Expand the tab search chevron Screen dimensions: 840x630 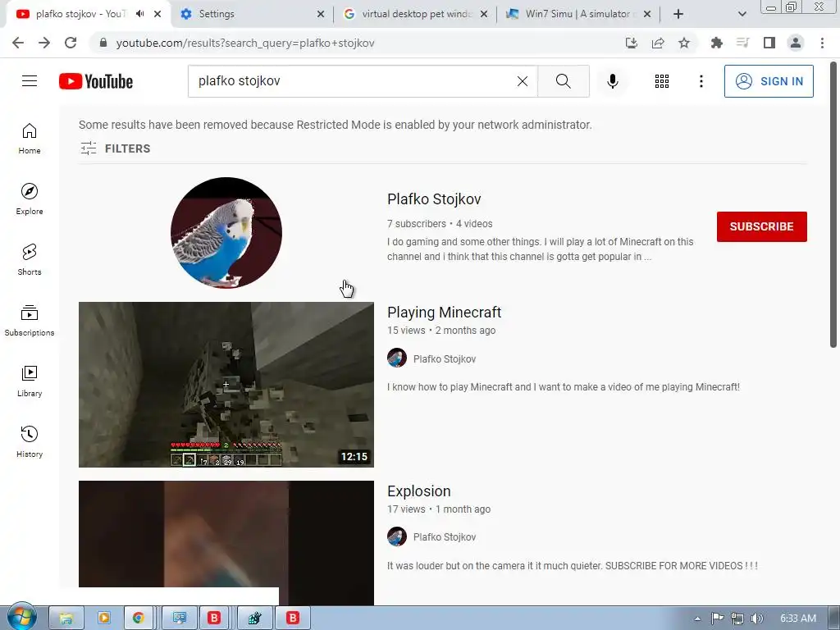[x=742, y=14]
